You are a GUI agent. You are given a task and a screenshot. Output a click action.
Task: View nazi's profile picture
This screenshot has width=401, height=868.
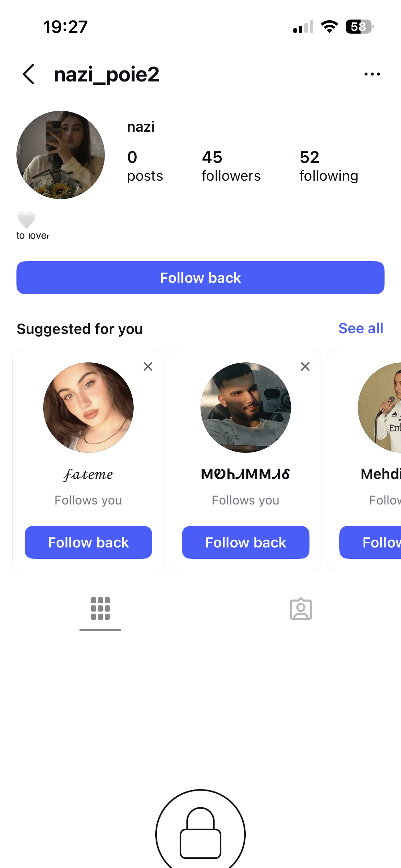point(61,155)
